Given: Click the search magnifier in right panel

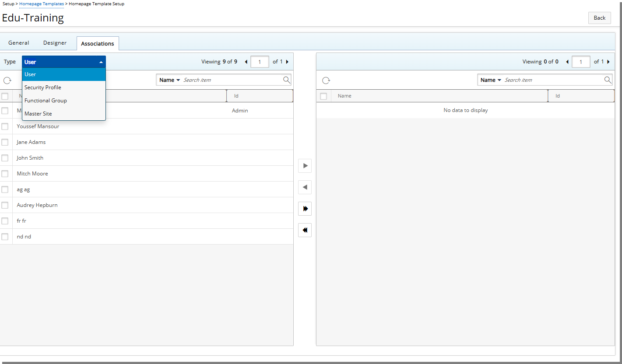Looking at the screenshot, I should click(x=608, y=80).
